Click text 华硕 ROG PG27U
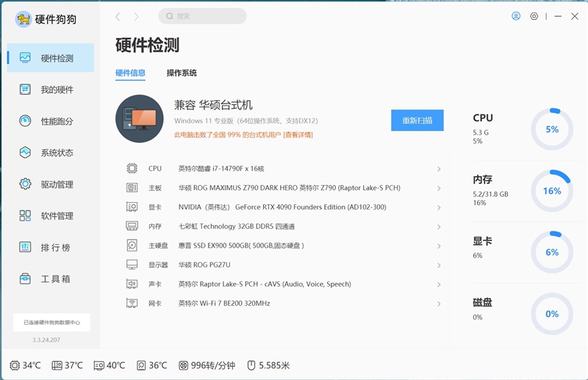 [x=204, y=265]
